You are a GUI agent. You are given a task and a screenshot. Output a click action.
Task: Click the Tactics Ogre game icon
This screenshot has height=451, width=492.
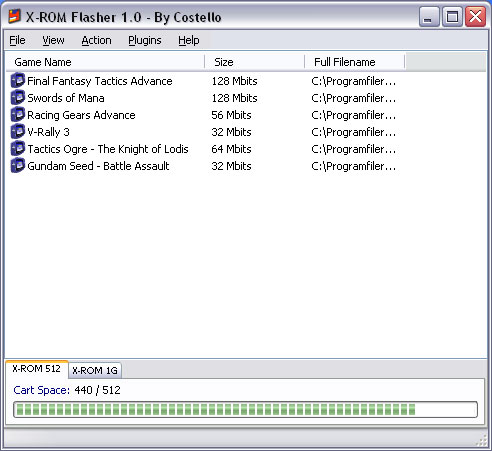(18, 149)
